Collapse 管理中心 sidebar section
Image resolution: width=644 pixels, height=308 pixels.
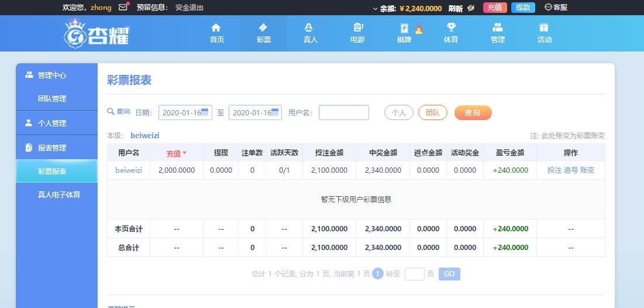coord(57,76)
